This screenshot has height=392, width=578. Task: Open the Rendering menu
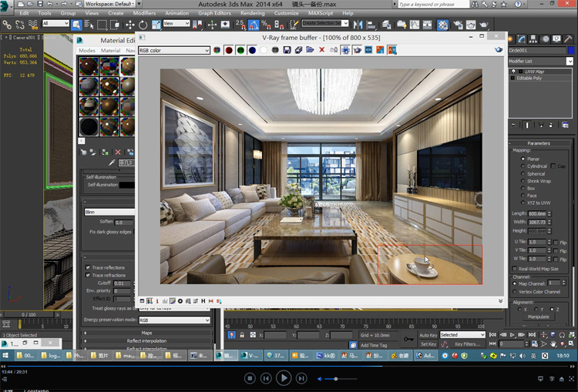pyautogui.click(x=253, y=13)
